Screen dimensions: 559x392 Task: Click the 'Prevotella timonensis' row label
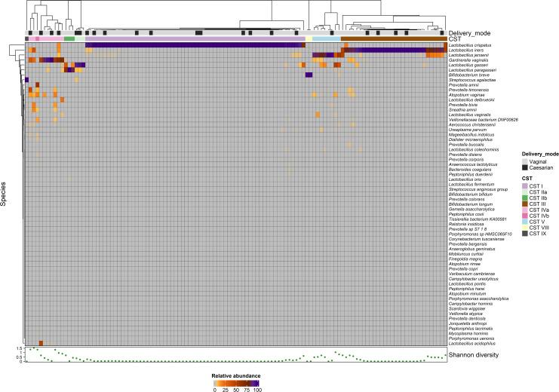point(468,90)
